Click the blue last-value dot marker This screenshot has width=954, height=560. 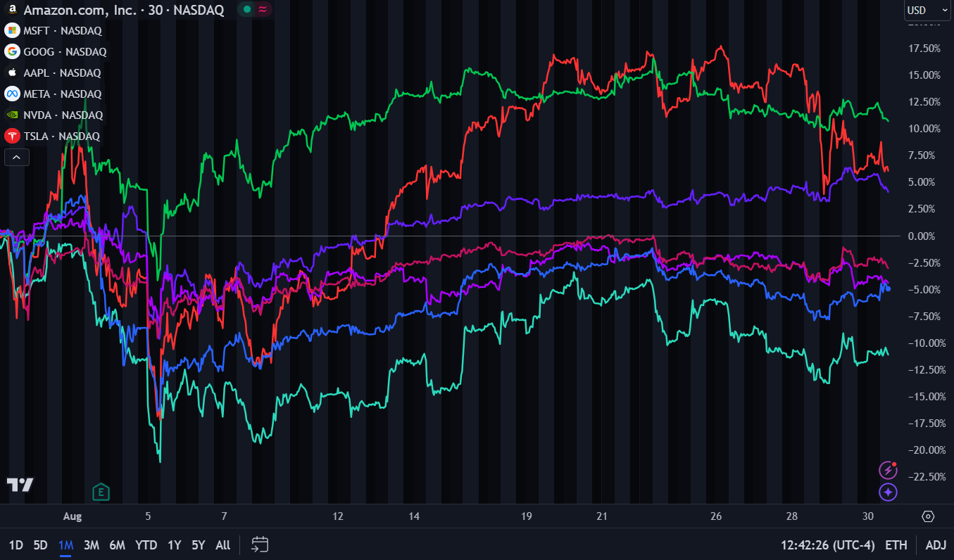(x=888, y=288)
